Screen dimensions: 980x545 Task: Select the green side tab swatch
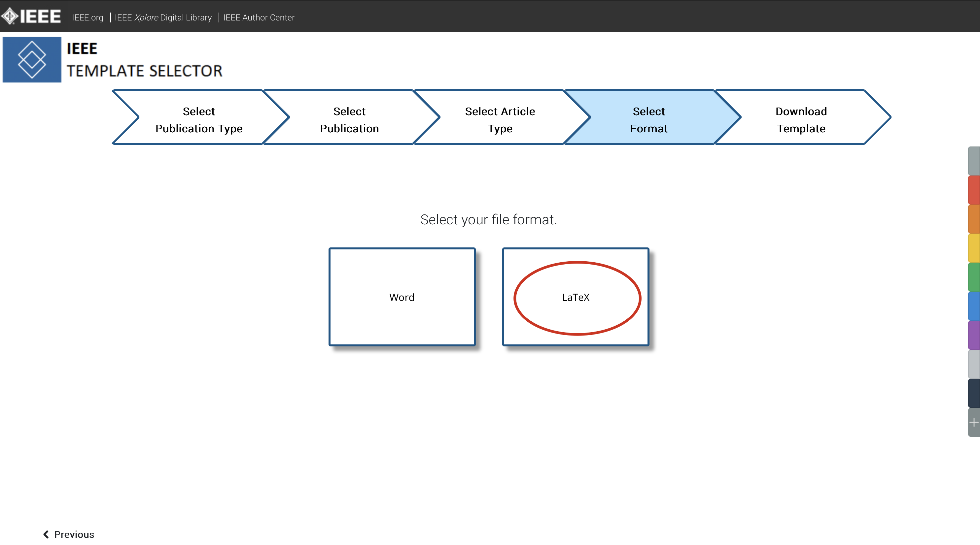pos(974,277)
